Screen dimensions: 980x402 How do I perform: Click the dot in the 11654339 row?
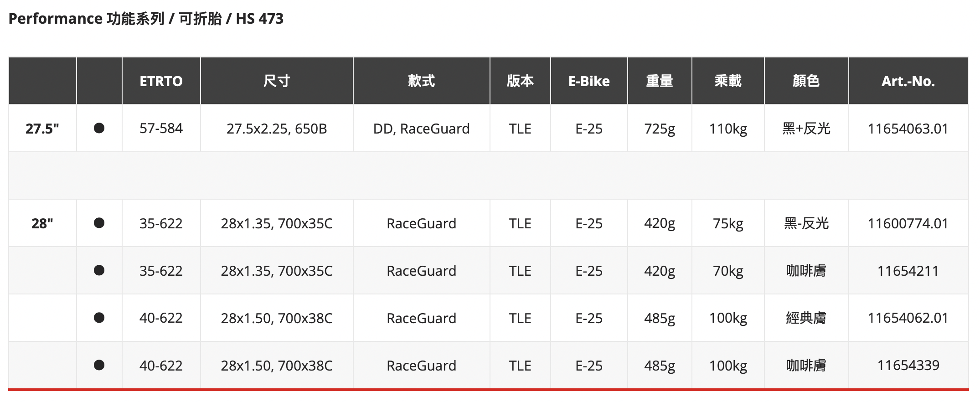coord(99,365)
